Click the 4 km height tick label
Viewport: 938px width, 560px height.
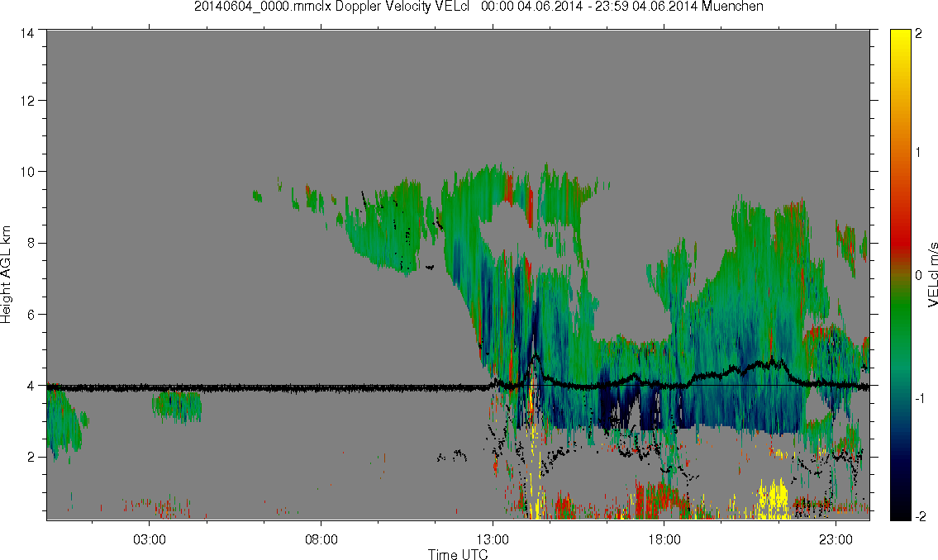tap(31, 386)
